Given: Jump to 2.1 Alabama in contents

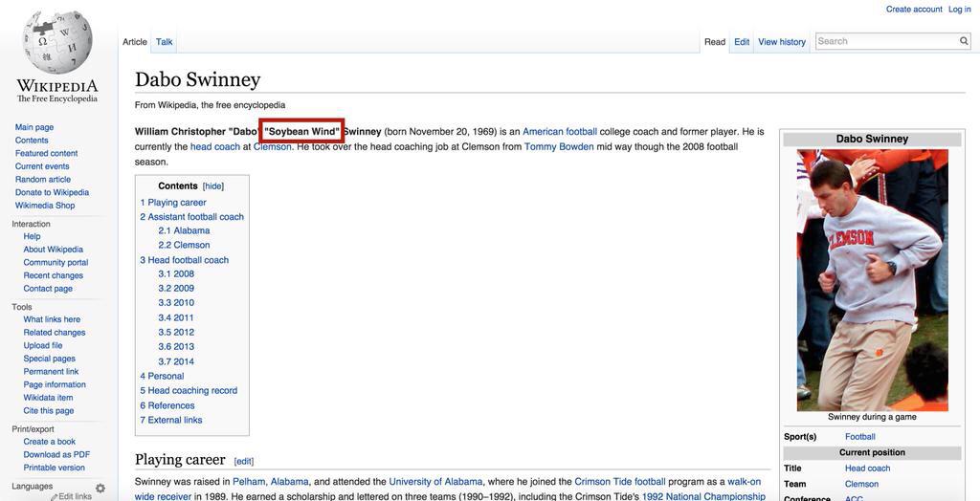Looking at the screenshot, I should point(184,231).
